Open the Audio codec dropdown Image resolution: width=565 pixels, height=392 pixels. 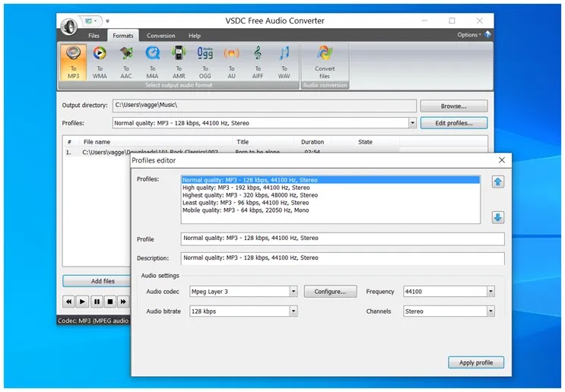click(x=294, y=292)
